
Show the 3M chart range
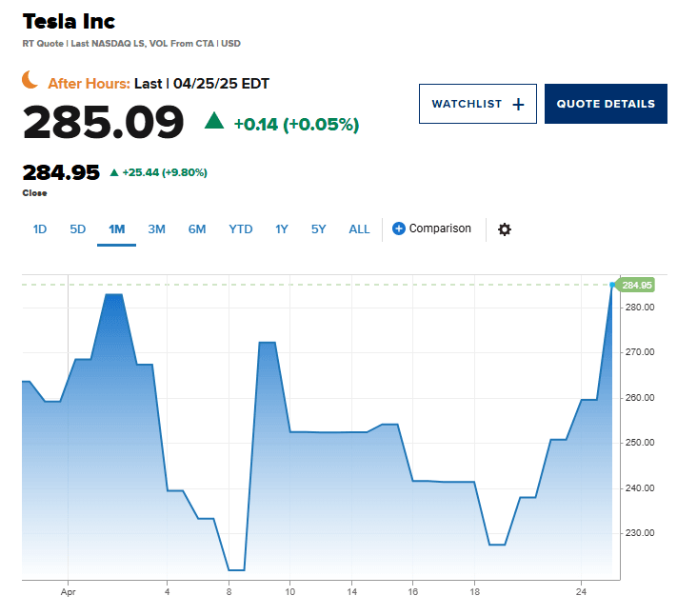[x=157, y=229]
